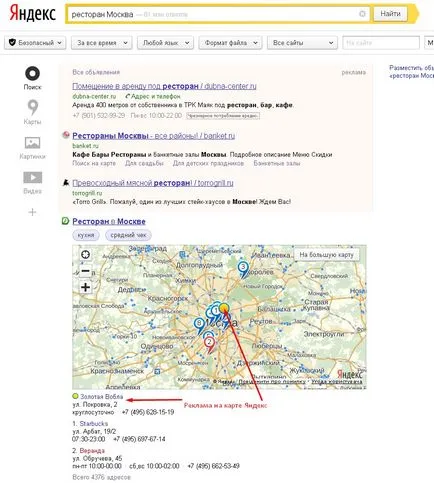Screen dimensions: 434x483
Task: Open the За все время dropdown
Action: (102, 43)
